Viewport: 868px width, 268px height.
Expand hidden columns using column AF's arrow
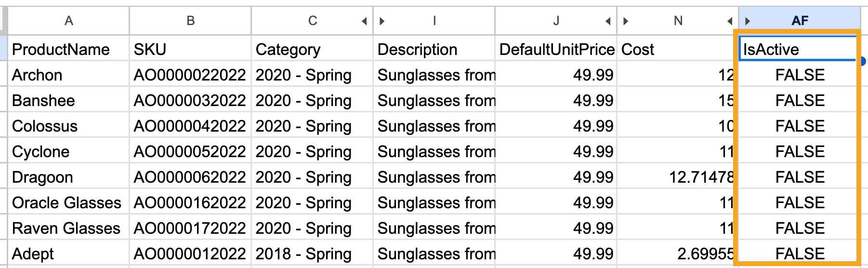[748, 21]
